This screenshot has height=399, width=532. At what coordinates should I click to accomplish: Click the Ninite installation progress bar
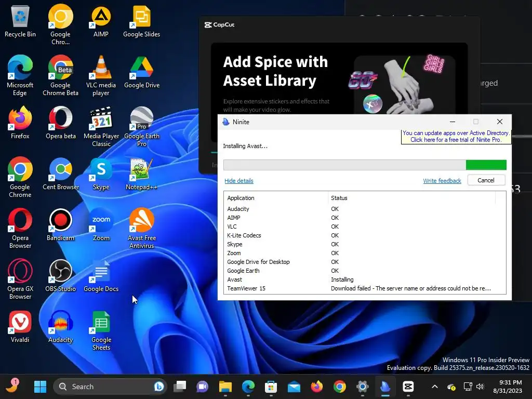[x=365, y=165]
